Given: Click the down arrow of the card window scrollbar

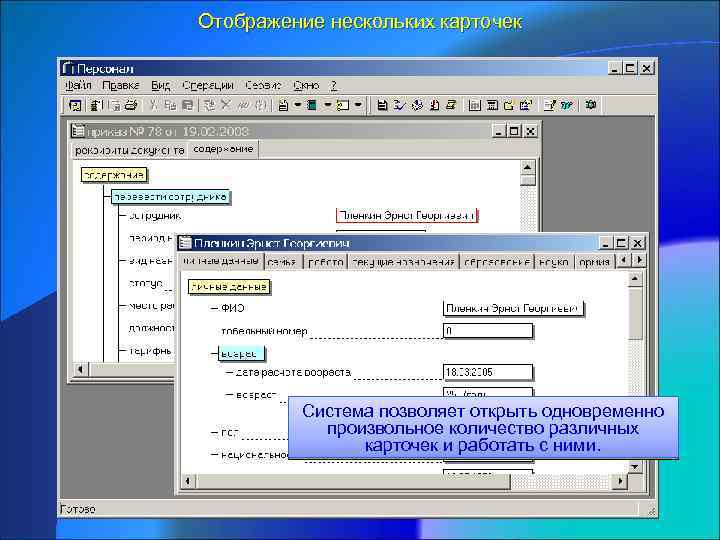Looking at the screenshot, I should pos(635,467).
